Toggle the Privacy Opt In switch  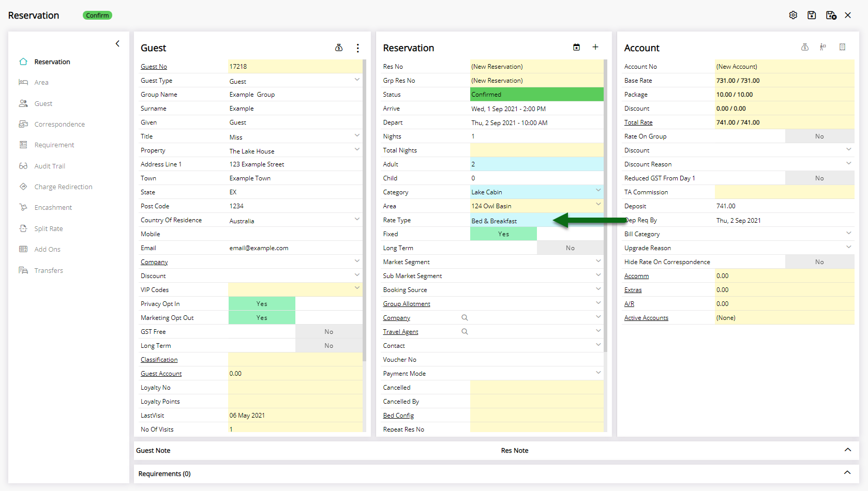pyautogui.click(x=295, y=303)
